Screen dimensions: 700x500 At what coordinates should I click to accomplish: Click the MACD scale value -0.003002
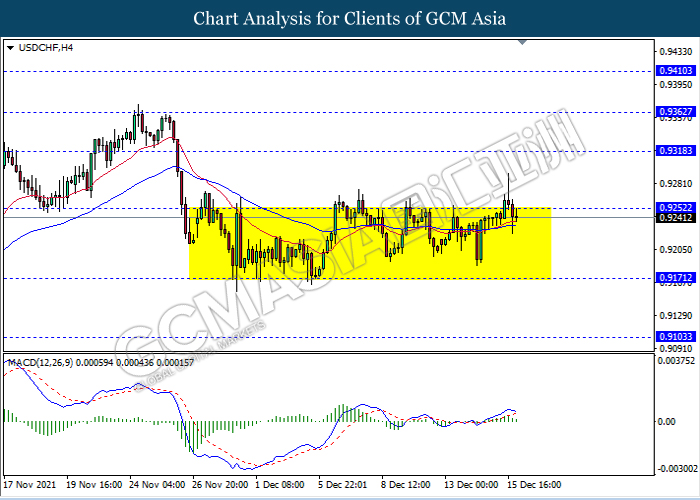tap(678, 469)
